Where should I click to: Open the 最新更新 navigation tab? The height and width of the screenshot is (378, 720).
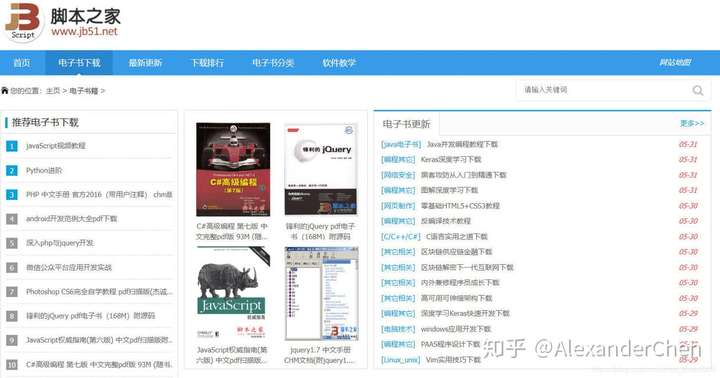tap(145, 62)
